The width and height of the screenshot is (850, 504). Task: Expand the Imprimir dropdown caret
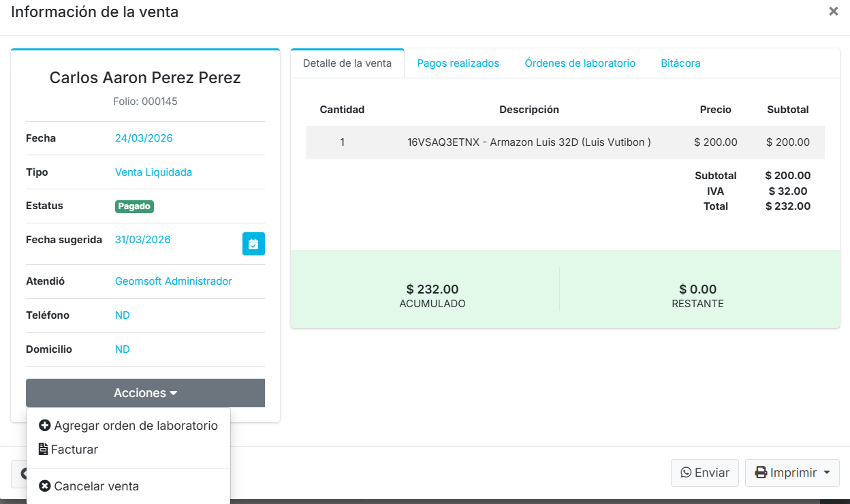(827, 473)
